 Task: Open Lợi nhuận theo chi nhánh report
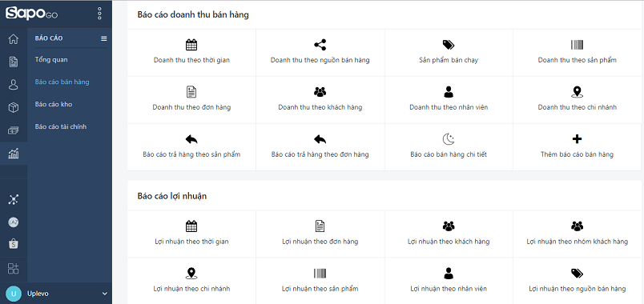coord(191,281)
